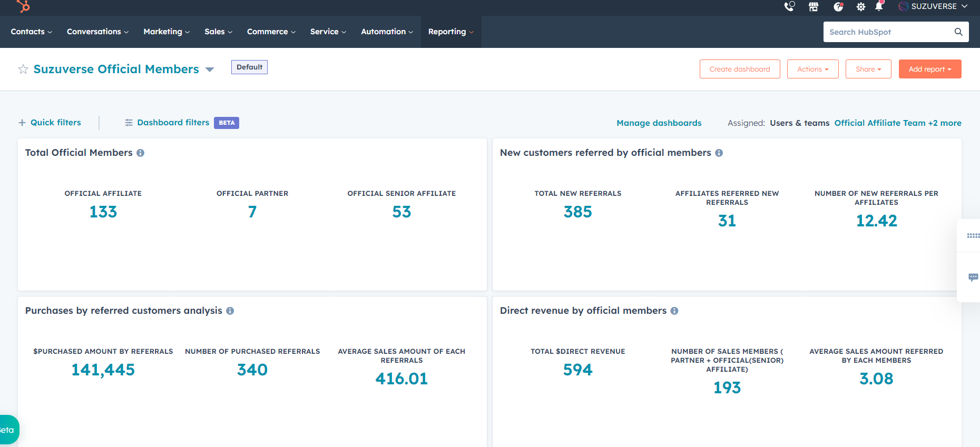Click the search magnifier icon

pos(958,32)
